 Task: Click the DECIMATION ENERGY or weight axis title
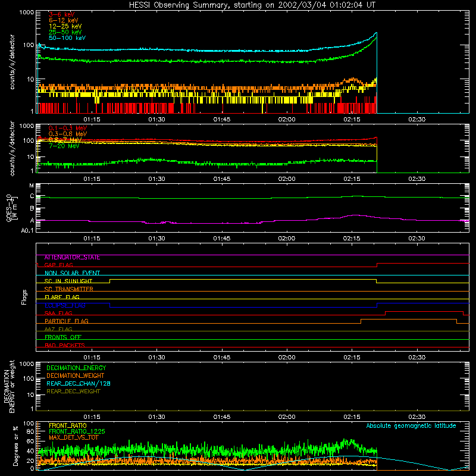tap(9, 386)
